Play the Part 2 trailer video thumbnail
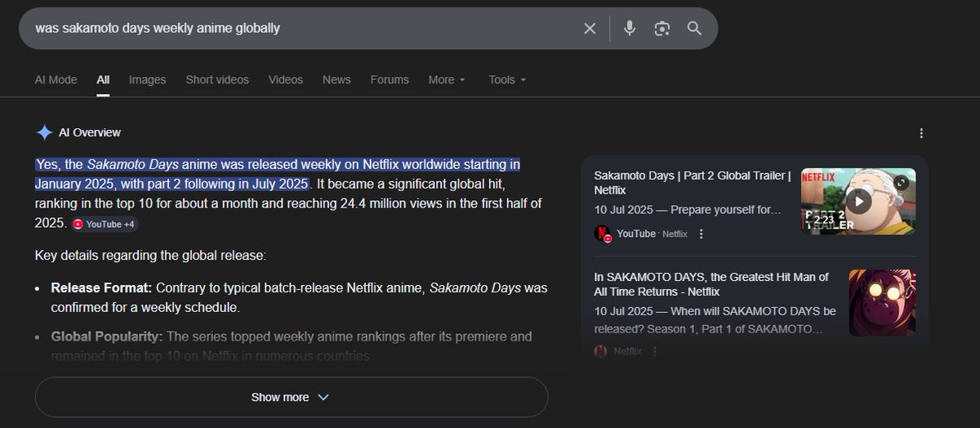The width and height of the screenshot is (980, 428). tap(858, 201)
